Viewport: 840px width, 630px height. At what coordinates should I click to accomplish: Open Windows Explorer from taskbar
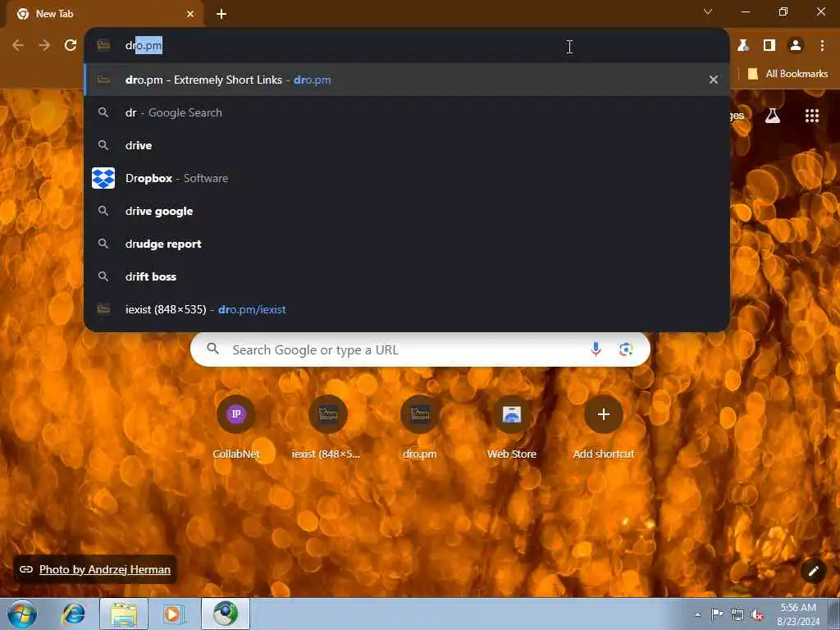click(124, 614)
